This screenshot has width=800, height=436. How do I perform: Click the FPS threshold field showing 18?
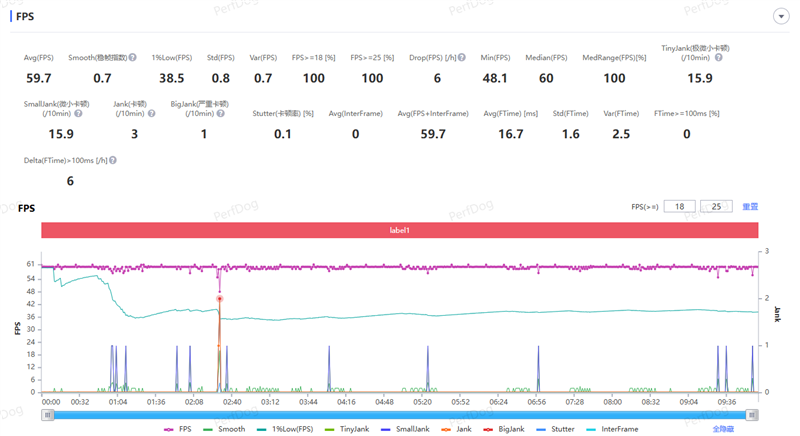pyautogui.click(x=679, y=206)
